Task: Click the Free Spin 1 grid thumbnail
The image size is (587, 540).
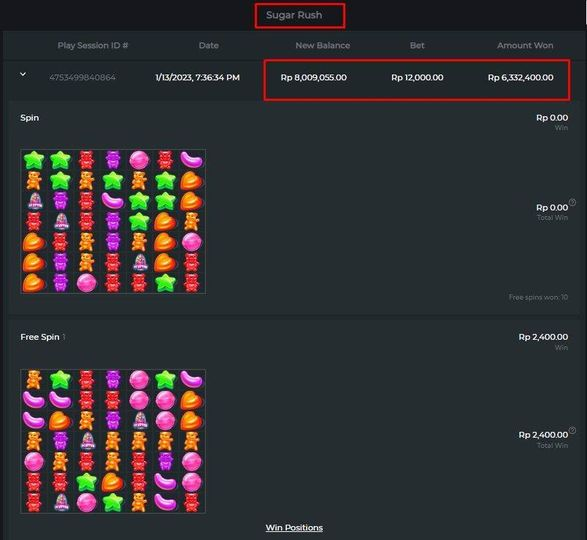Action: coord(113,441)
